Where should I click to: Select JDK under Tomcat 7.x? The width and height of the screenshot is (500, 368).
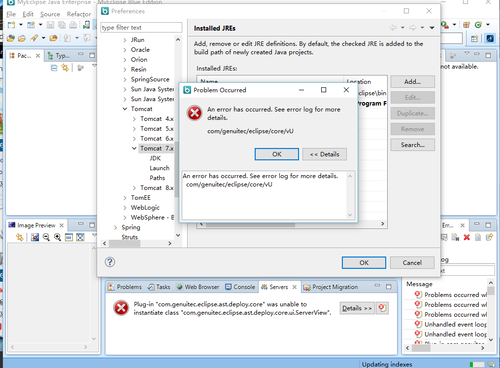tap(155, 158)
